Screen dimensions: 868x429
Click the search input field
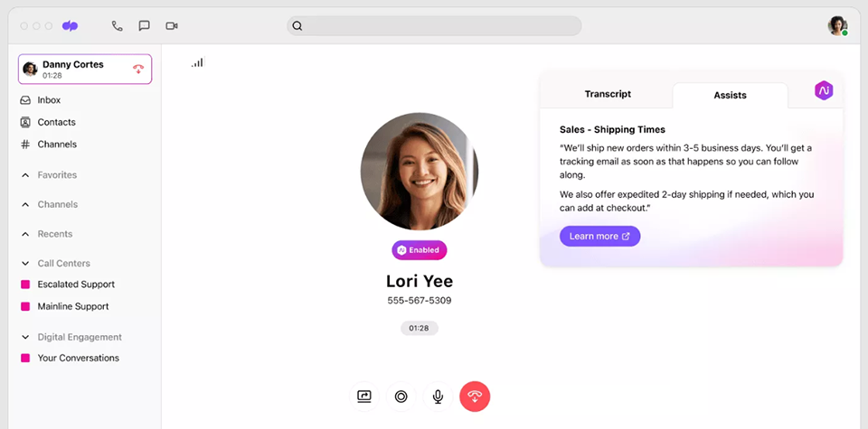point(434,26)
